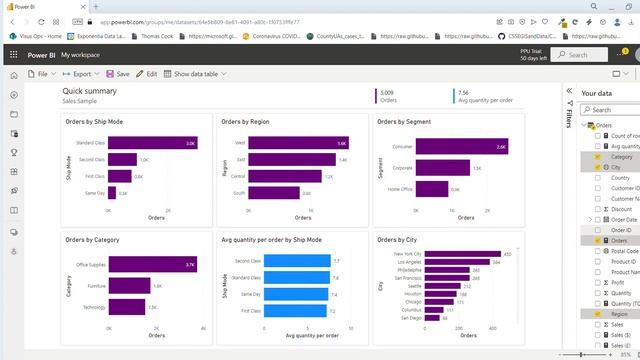Open the Learn book icon in sidebar

click(14, 210)
